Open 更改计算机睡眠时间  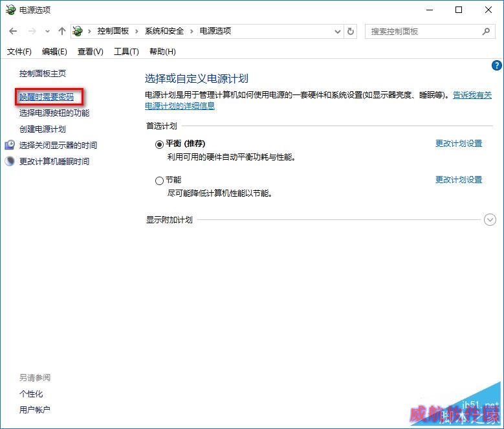tap(54, 161)
